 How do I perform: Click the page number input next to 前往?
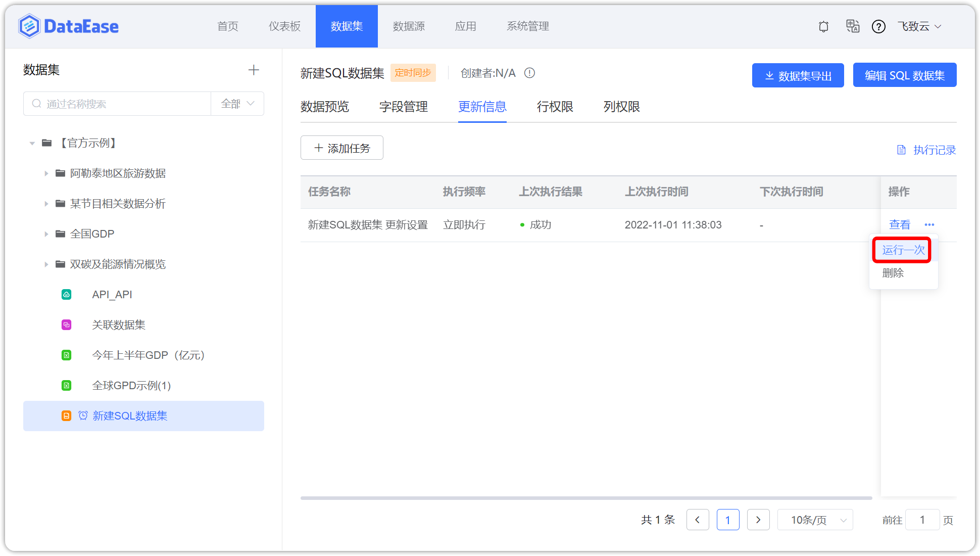(922, 520)
